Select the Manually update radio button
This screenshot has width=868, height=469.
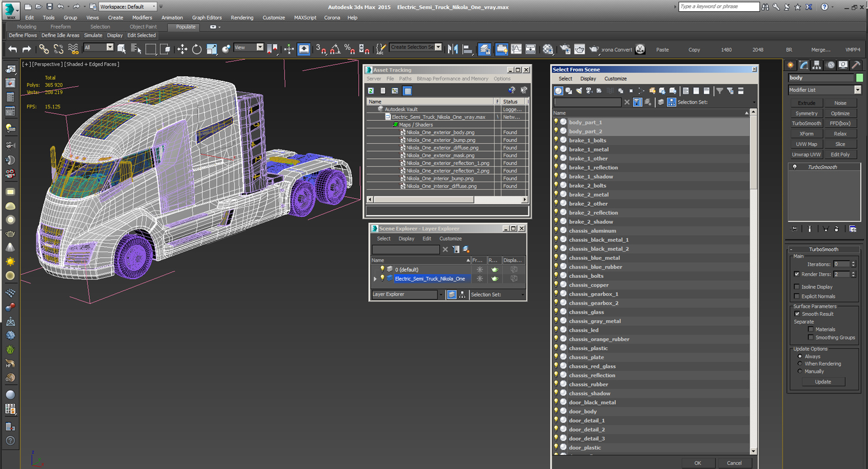pyautogui.click(x=799, y=371)
